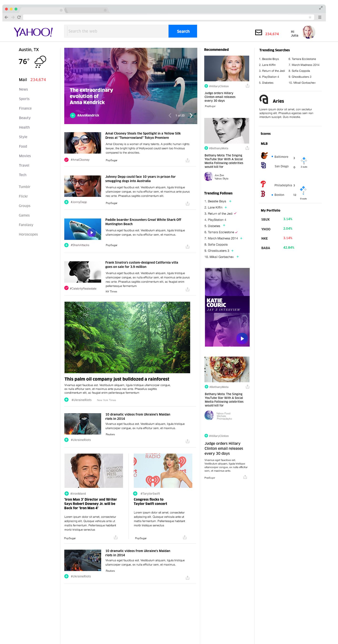This screenshot has width=338, height=644.
Task: Open Robert Downey Jr. article photo
Action: pos(94,470)
